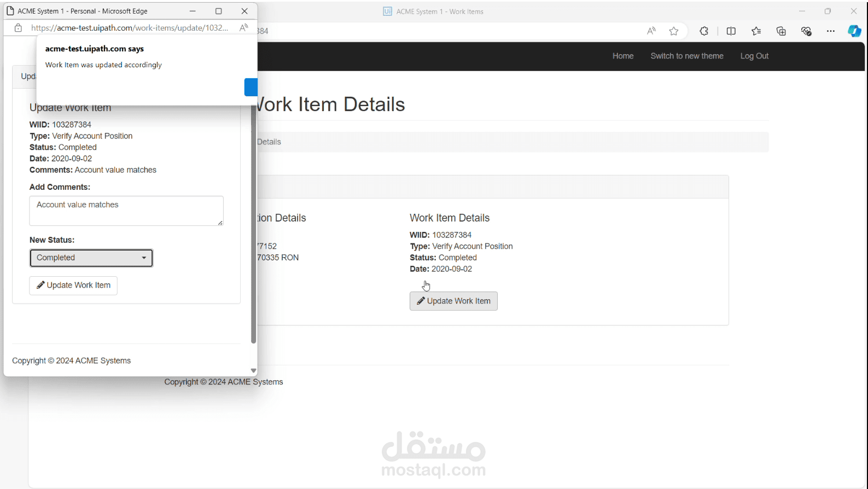Click 'Work Item was updated accordingly' message
This screenshot has width=868, height=489.
(103, 65)
